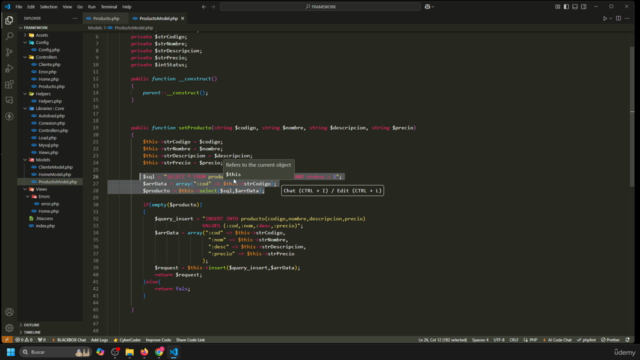The width and height of the screenshot is (640, 360).
Task: Open the Source Control view
Action: [x=9, y=52]
